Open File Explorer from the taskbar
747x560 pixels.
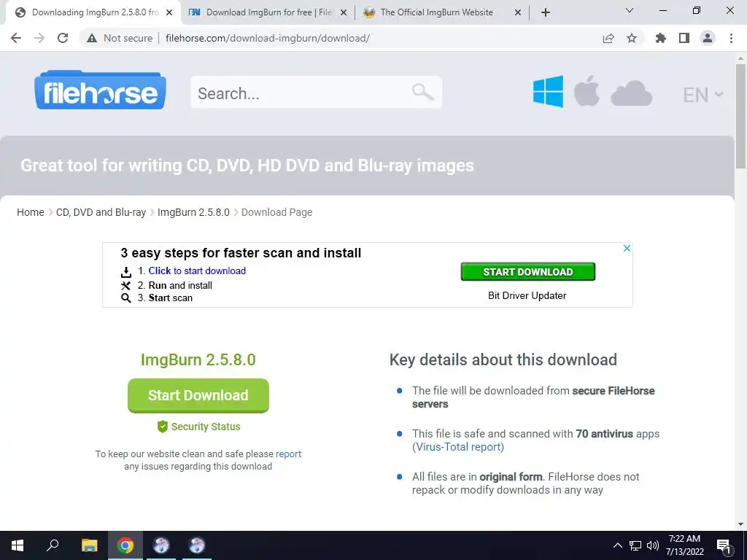tap(89, 545)
